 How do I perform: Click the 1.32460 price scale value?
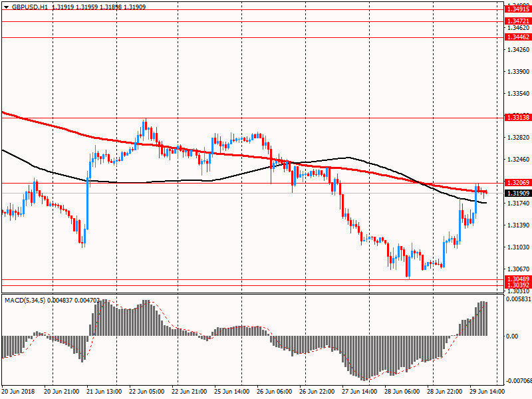tap(518, 159)
